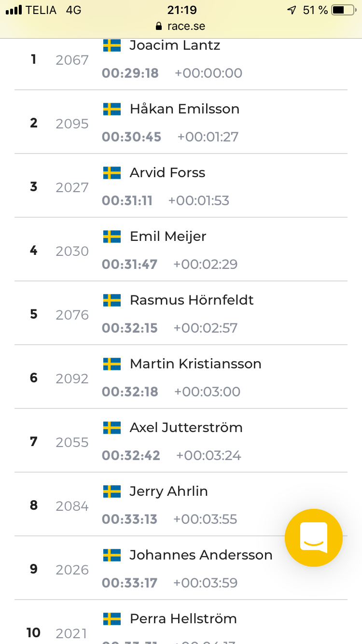Viewport: 362px width, 644px height.
Task: Tap bib number 2067
Action: pyautogui.click(x=72, y=60)
